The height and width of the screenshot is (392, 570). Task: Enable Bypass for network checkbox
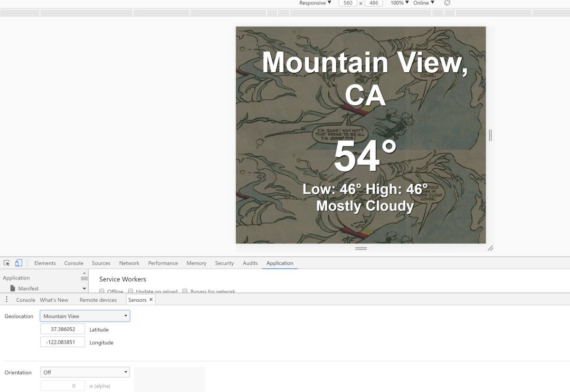click(185, 291)
